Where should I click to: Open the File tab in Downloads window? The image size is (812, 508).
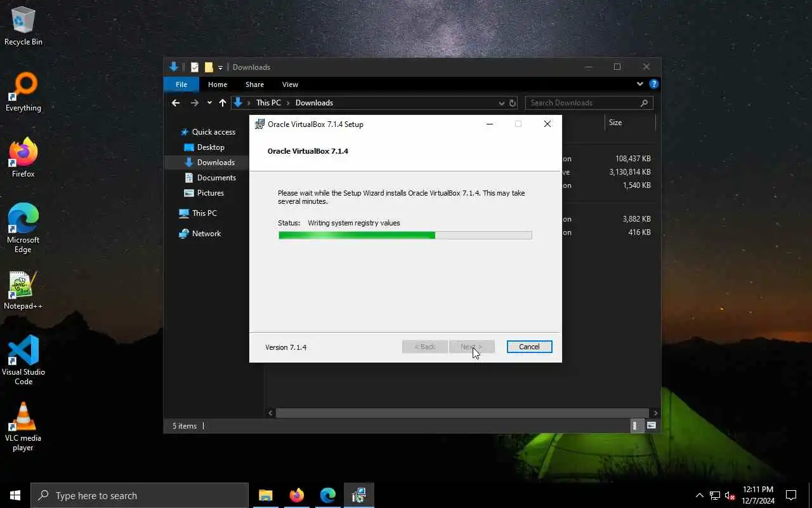pyautogui.click(x=181, y=84)
